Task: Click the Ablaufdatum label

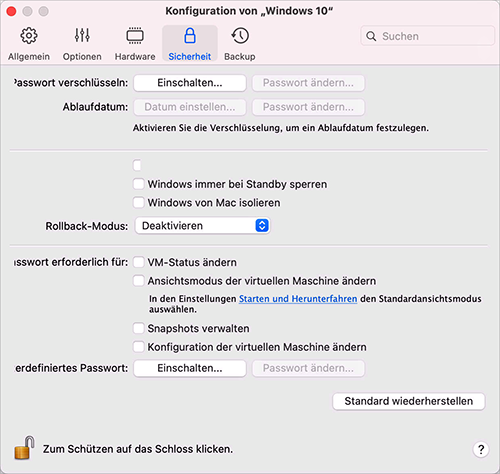Action: (95, 107)
